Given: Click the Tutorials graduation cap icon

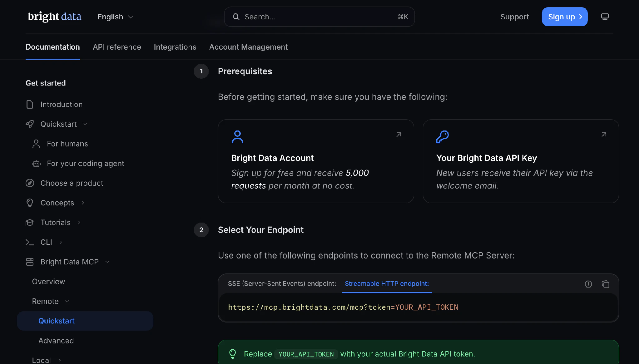Looking at the screenshot, I should pos(30,222).
